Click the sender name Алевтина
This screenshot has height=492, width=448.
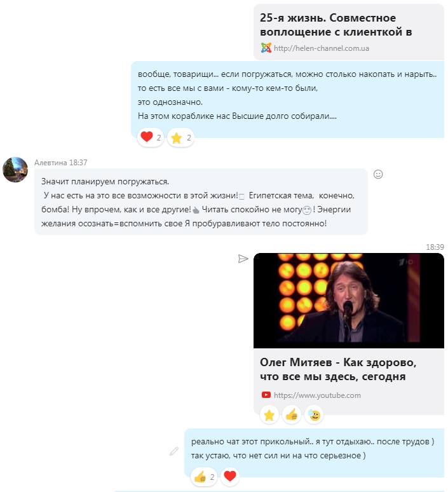coord(50,163)
